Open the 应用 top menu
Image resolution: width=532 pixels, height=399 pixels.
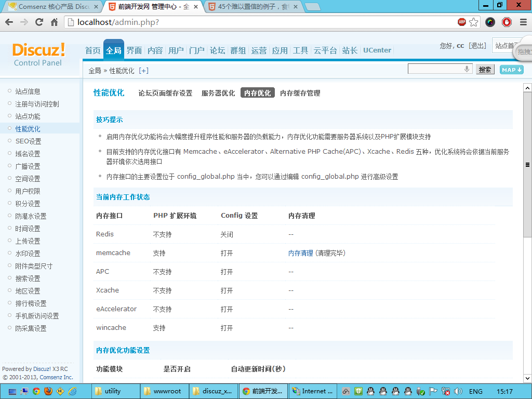tap(280, 50)
